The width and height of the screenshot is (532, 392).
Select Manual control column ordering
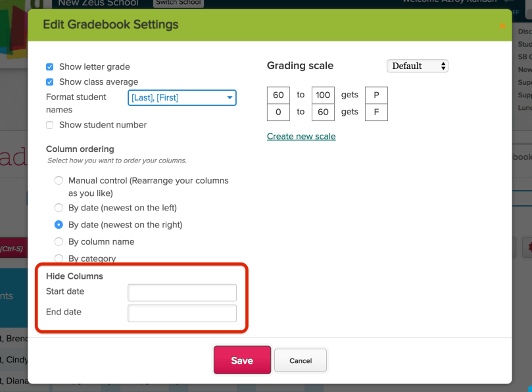coord(59,181)
